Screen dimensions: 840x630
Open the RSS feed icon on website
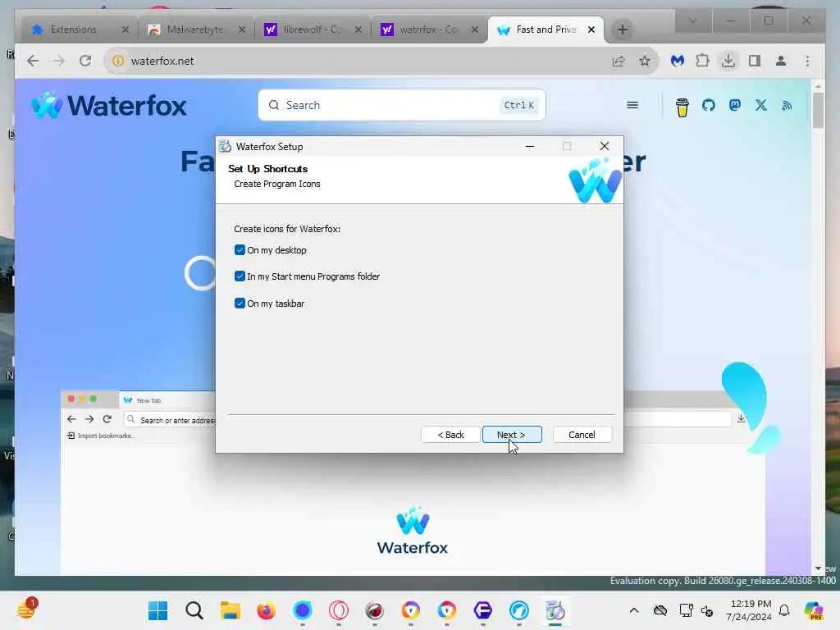click(787, 106)
